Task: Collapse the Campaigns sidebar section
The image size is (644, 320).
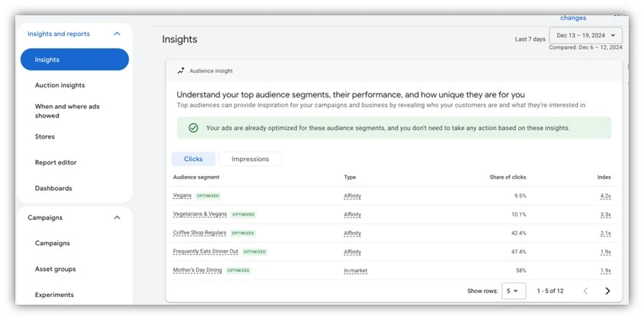Action: (x=117, y=217)
